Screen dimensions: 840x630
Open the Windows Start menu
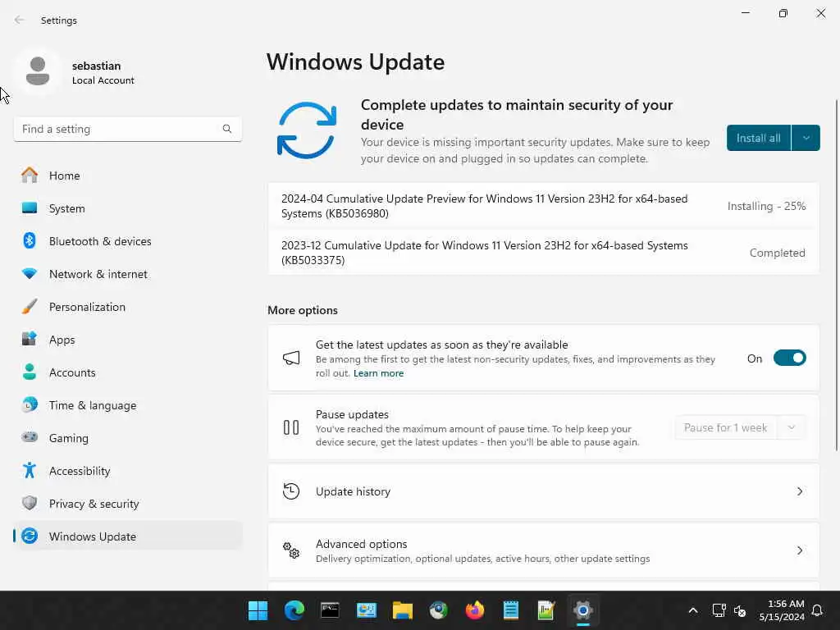pyautogui.click(x=258, y=610)
